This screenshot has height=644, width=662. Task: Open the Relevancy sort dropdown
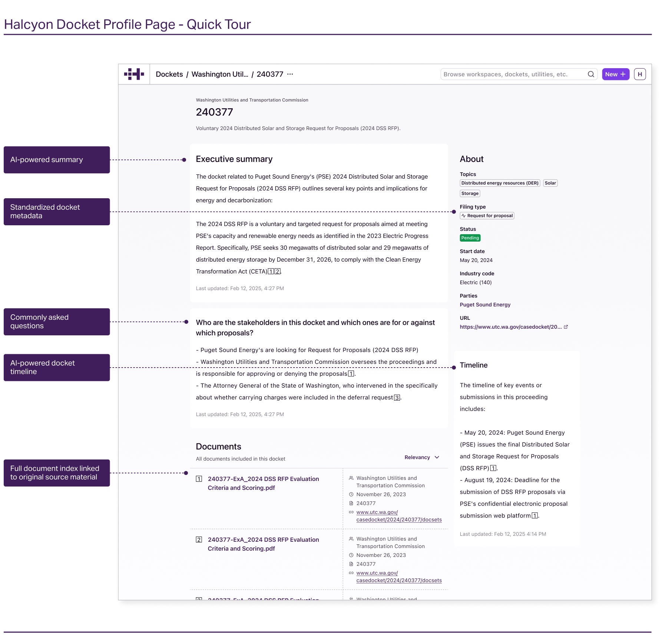pyautogui.click(x=421, y=457)
